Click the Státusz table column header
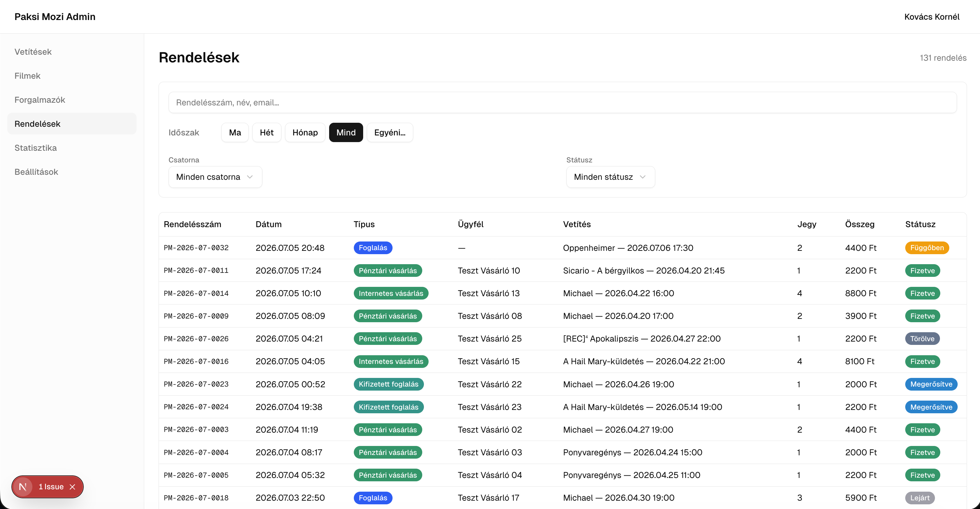Screen dimensions: 980x509 pos(920,224)
